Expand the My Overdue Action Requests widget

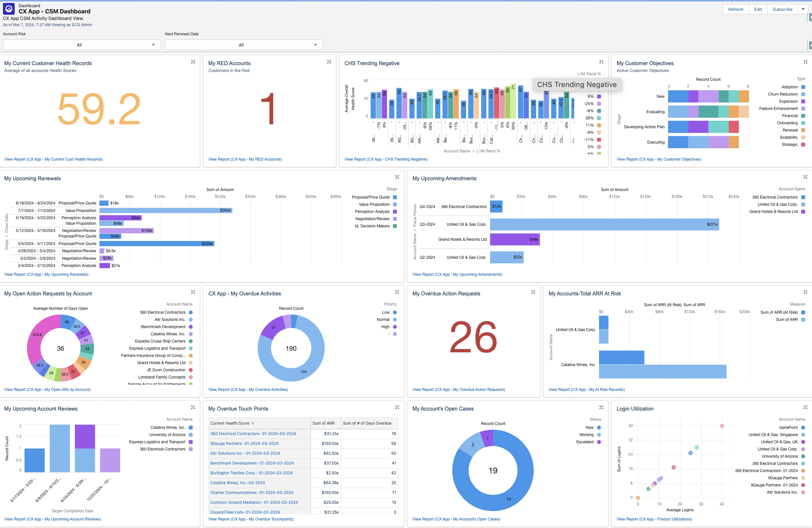pyautogui.click(x=533, y=292)
